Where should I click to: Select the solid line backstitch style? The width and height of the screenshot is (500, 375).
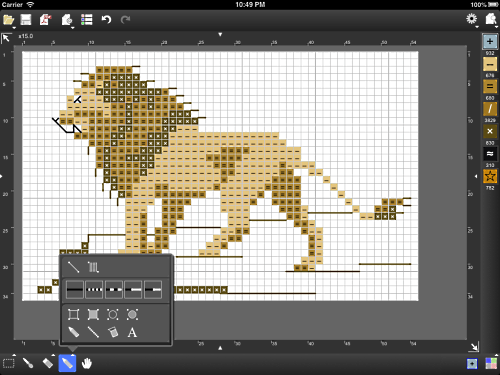[75, 289]
